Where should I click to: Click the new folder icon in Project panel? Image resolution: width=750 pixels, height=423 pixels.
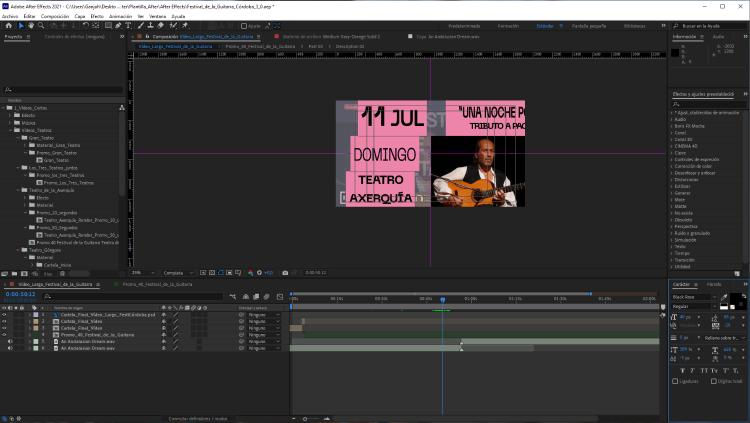tap(14, 274)
